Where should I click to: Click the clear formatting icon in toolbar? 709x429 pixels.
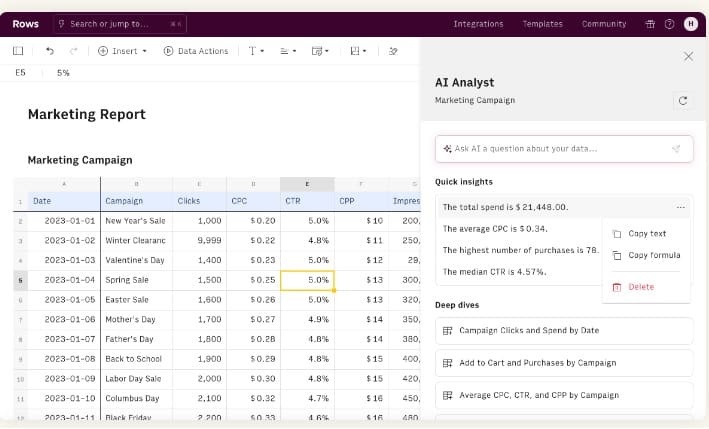click(393, 51)
